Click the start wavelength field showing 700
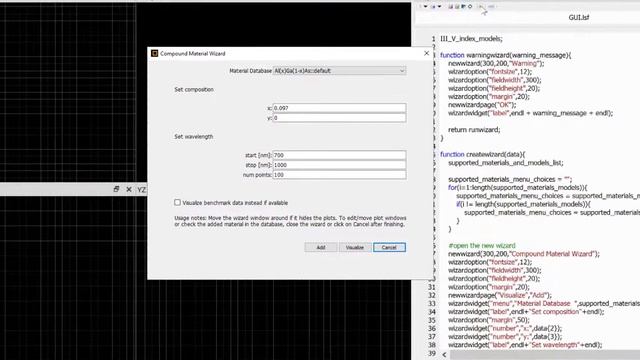 pos(339,155)
